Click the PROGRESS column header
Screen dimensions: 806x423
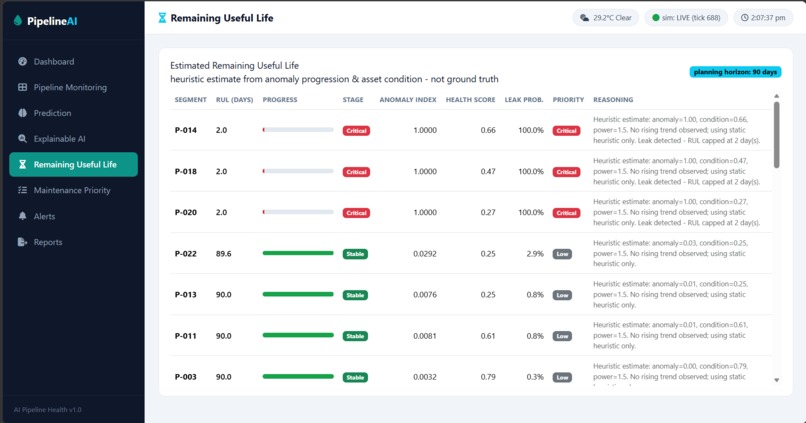point(280,100)
